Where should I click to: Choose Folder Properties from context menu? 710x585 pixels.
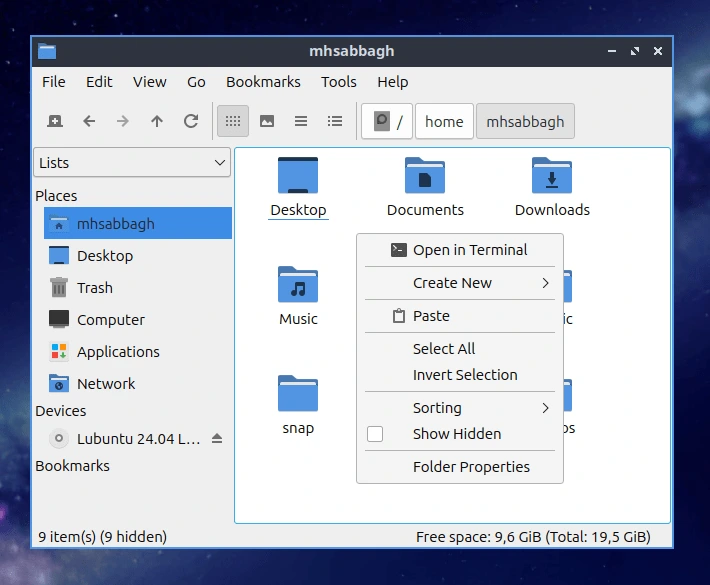(x=460, y=467)
